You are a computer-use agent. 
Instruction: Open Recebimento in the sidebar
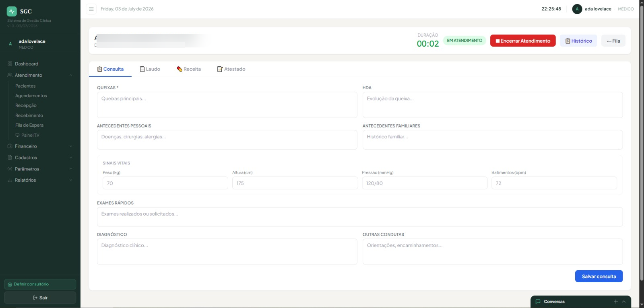tap(29, 115)
